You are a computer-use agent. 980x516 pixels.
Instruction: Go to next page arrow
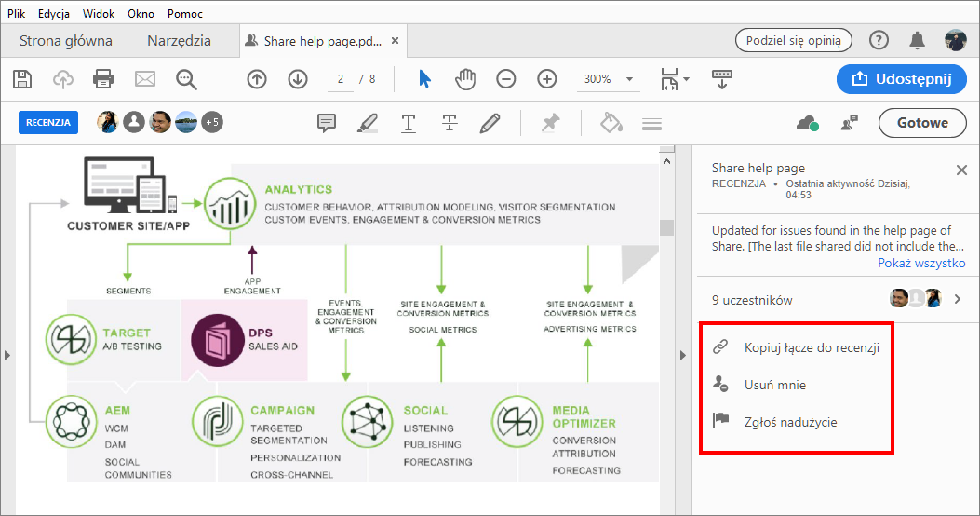(x=298, y=79)
